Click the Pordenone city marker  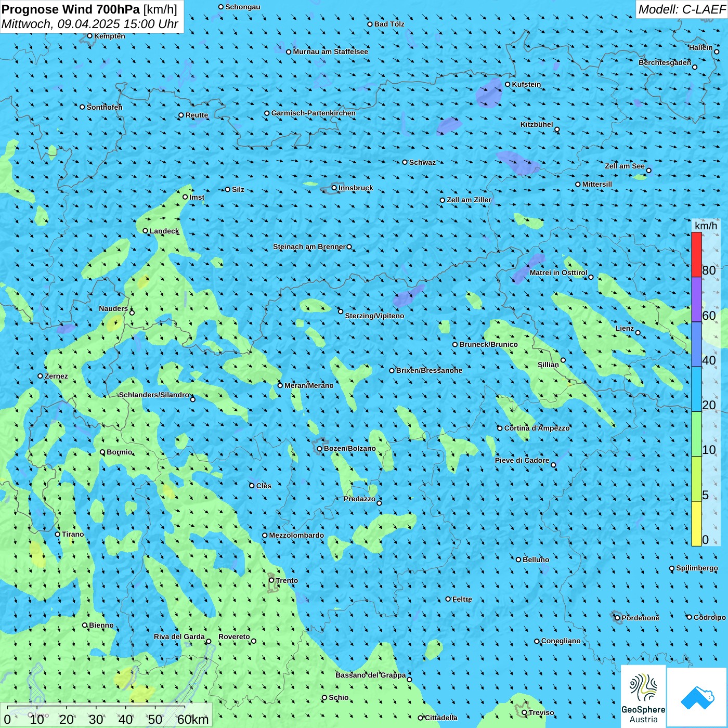pyautogui.click(x=617, y=618)
